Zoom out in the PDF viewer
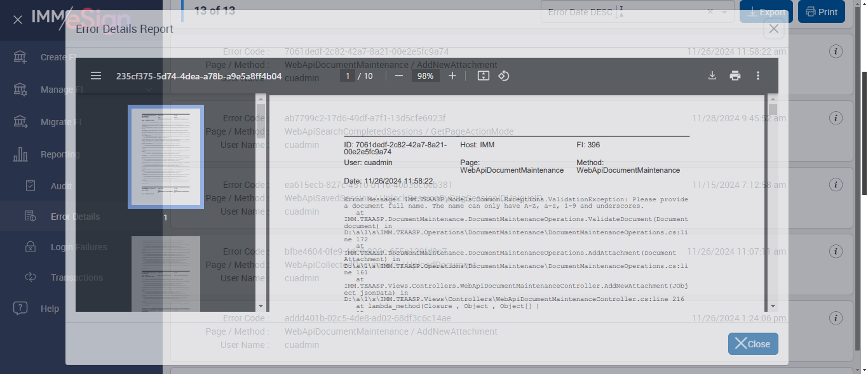Viewport: 868px width, 374px height. pyautogui.click(x=399, y=76)
